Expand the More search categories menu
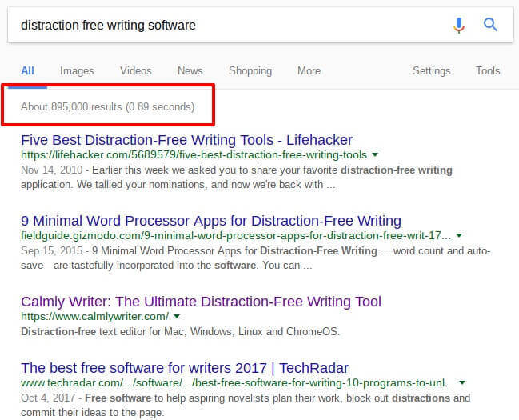This screenshot has height=420, width=519. (x=309, y=70)
